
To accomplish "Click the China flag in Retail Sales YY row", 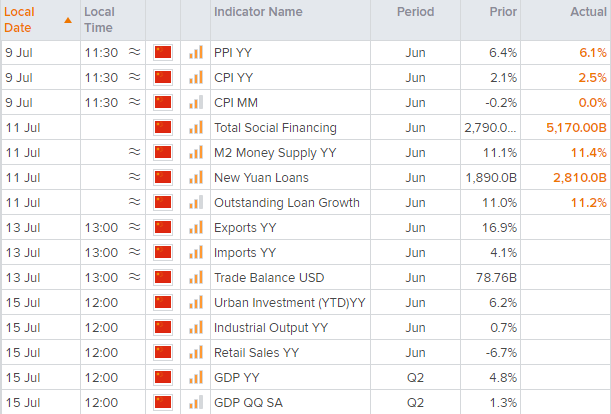I will pos(163,352).
